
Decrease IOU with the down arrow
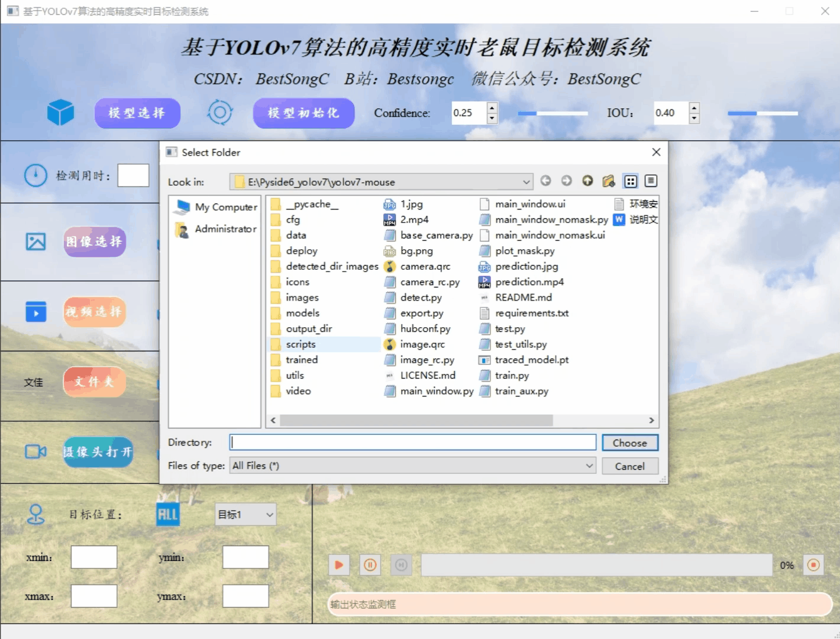pos(694,118)
